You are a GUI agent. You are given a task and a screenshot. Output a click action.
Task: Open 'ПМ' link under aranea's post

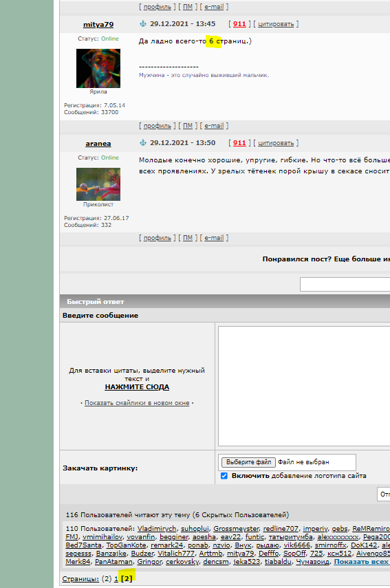click(188, 238)
